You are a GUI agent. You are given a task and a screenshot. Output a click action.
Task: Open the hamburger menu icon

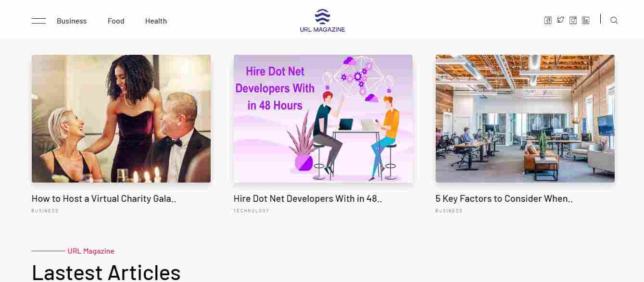[x=38, y=21]
